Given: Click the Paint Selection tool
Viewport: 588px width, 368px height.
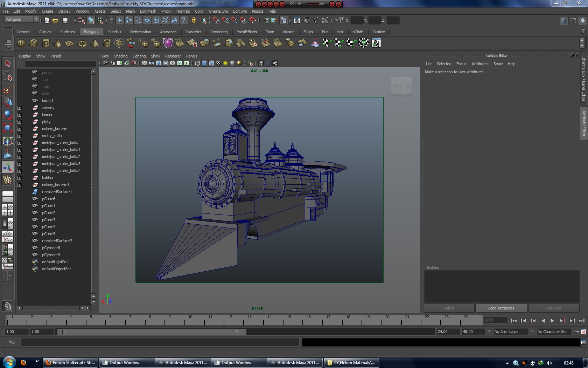Looking at the screenshot, I should point(7,89).
